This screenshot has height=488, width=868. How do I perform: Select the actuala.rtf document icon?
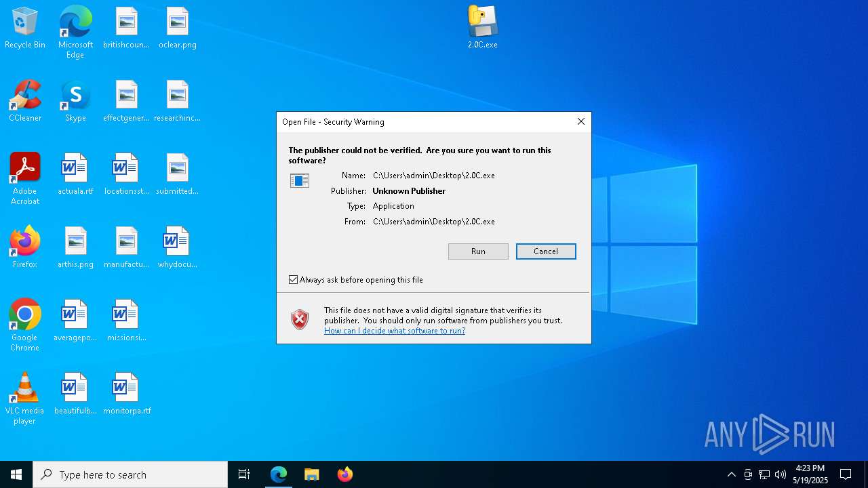pyautogui.click(x=75, y=175)
